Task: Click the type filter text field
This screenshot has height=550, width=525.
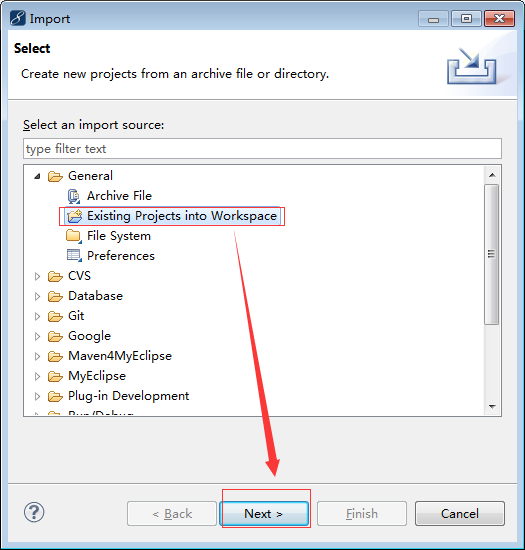Action: [262, 149]
